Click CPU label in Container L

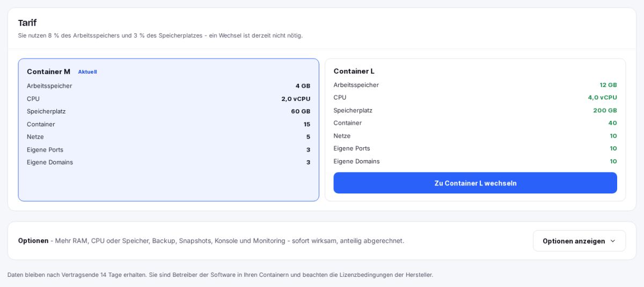(x=340, y=97)
